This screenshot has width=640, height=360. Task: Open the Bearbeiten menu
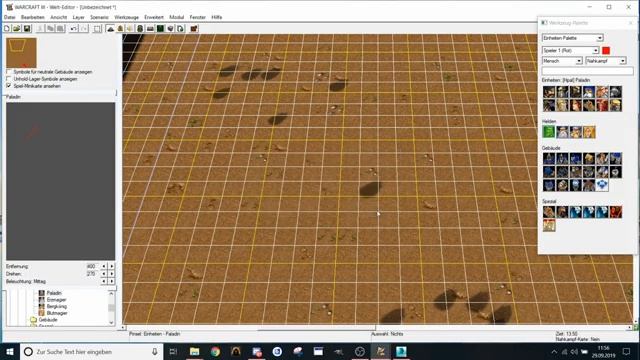pyautogui.click(x=33, y=17)
